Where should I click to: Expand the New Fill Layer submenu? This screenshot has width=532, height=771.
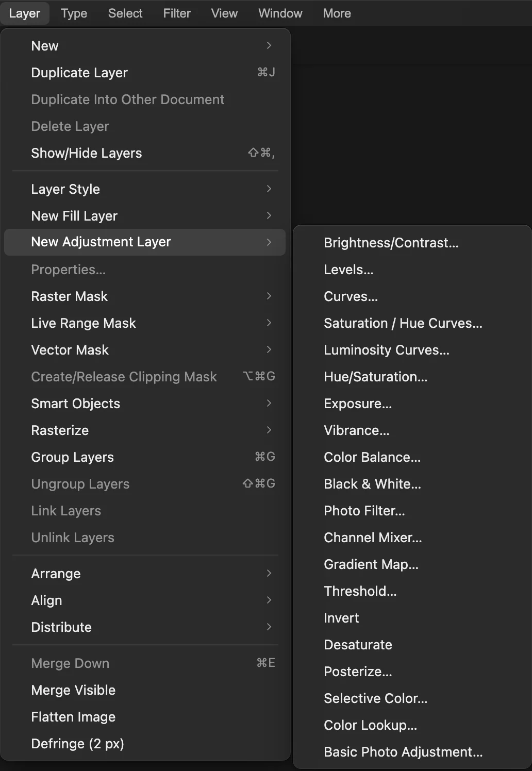click(x=145, y=216)
